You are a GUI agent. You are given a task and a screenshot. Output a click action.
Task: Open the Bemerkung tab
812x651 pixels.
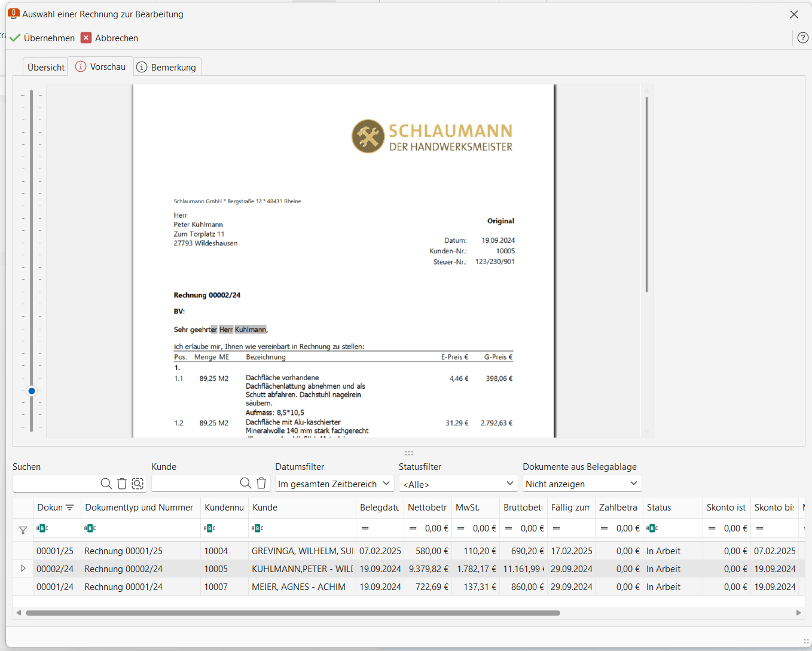pyautogui.click(x=167, y=67)
